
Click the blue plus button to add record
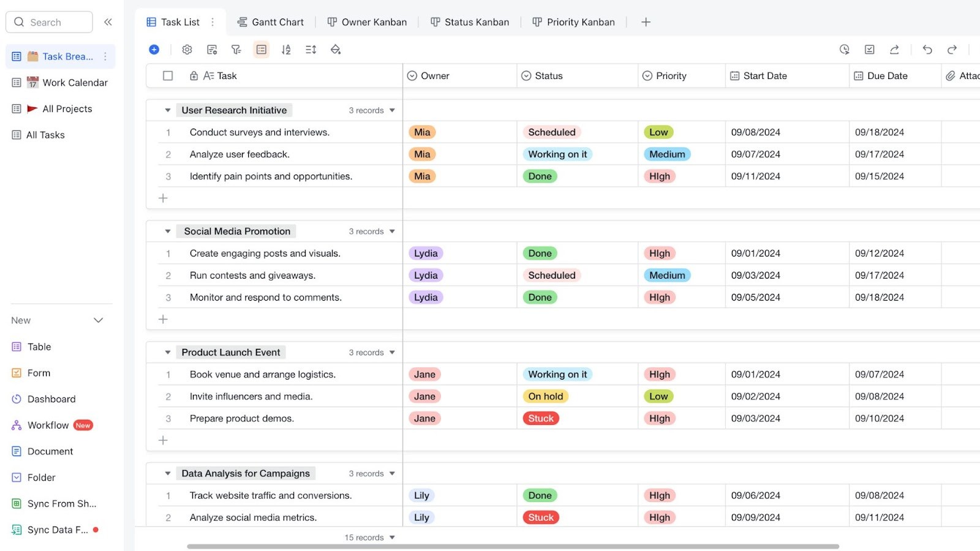pyautogui.click(x=154, y=50)
